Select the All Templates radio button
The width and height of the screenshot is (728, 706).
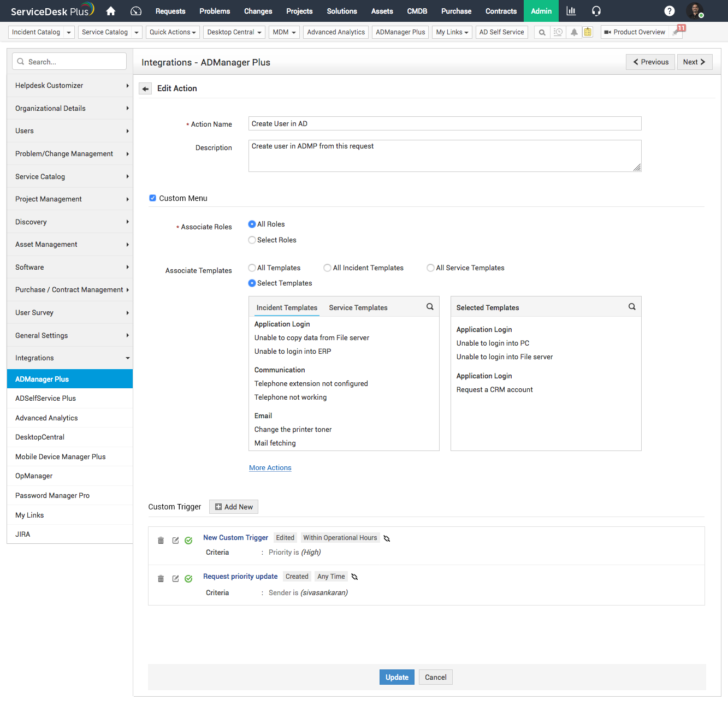coord(252,268)
